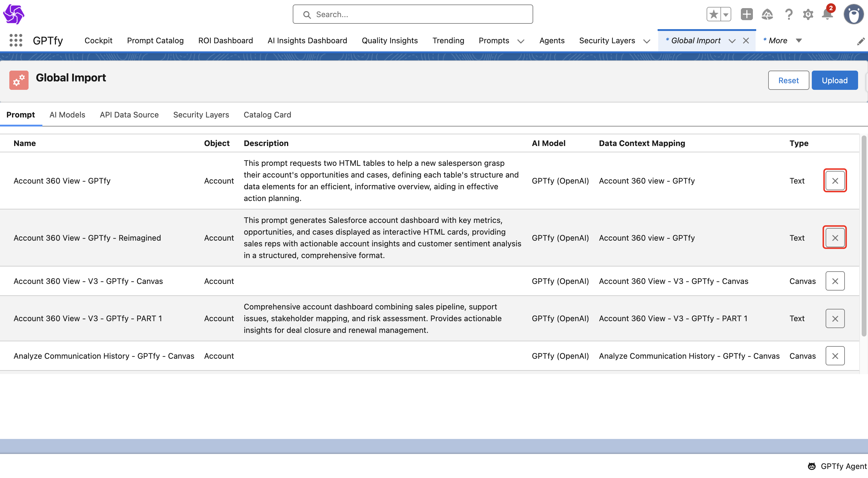The width and height of the screenshot is (868, 478).
Task: Remove the Account 360 View PART 1 row
Action: click(835, 318)
